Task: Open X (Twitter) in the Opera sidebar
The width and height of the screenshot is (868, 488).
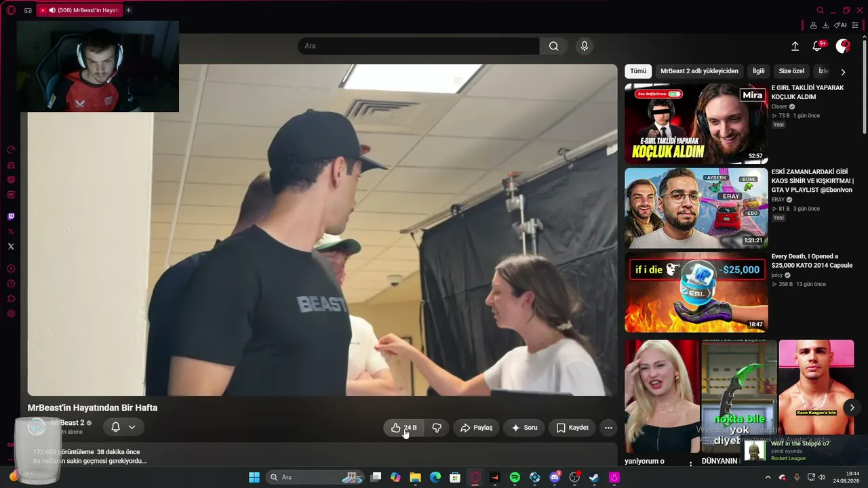Action: (x=11, y=247)
